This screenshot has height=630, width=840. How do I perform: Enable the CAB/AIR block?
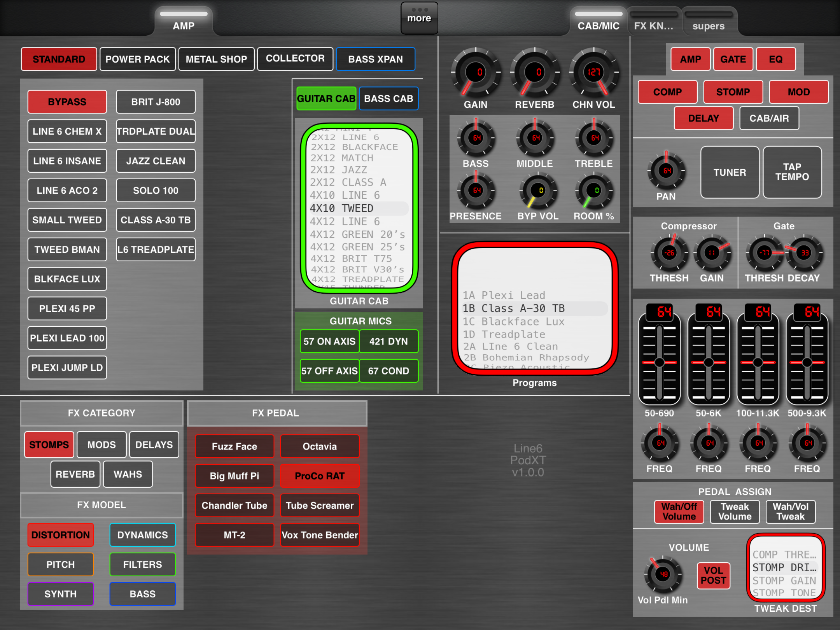point(769,118)
